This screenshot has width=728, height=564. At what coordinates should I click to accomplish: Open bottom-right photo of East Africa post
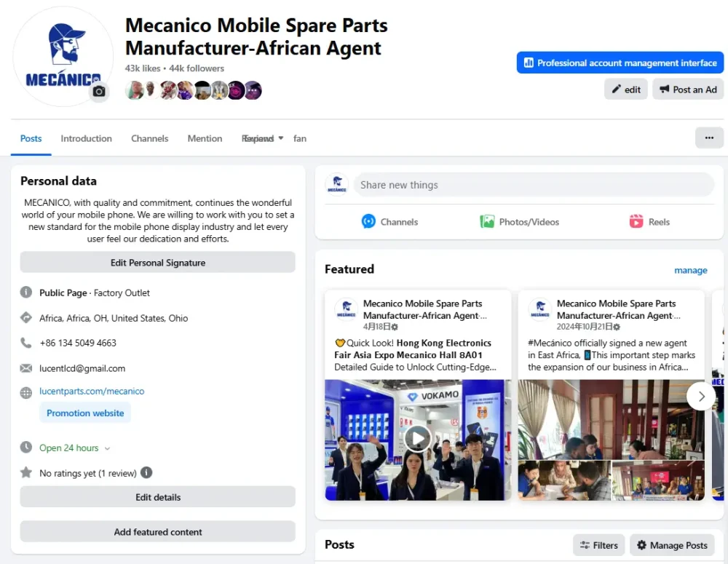(x=658, y=480)
